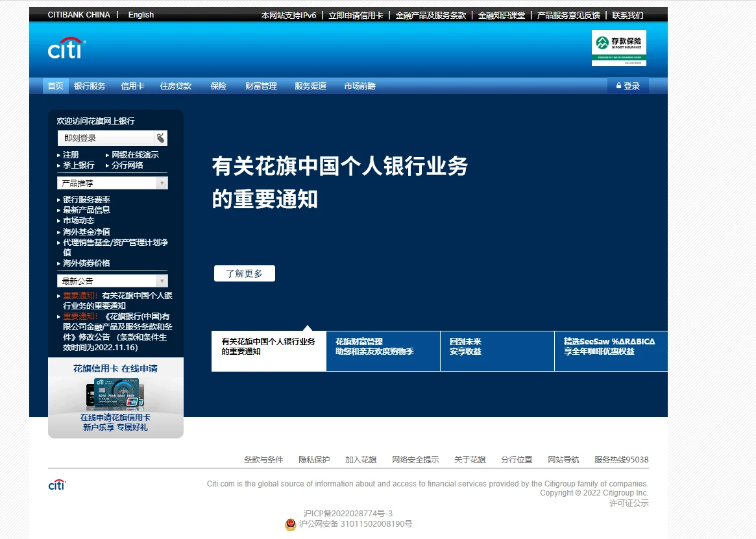This screenshot has height=539, width=756.
Task: Click the credit card image in sidebar
Action: tap(116, 393)
